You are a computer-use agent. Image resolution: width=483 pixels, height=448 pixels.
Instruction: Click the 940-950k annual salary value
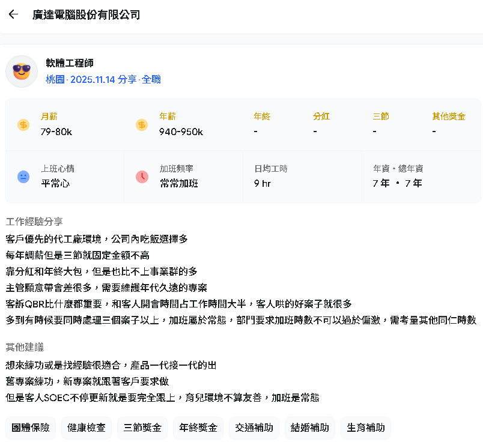tap(181, 132)
